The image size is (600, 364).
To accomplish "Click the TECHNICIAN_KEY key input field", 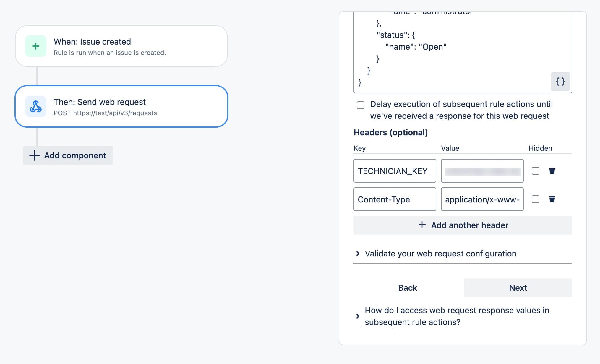I will pos(395,171).
